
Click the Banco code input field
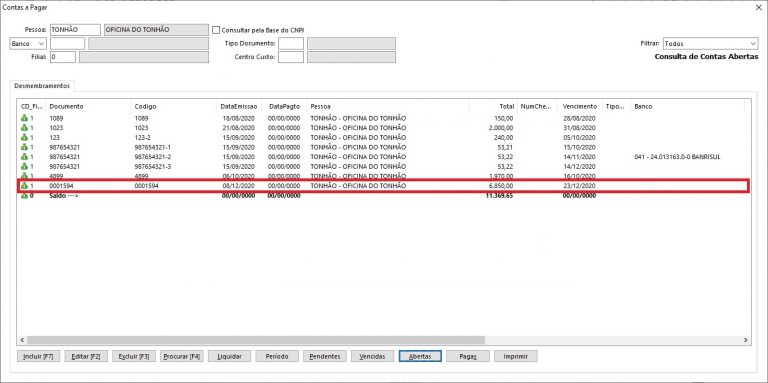pyautogui.click(x=67, y=44)
